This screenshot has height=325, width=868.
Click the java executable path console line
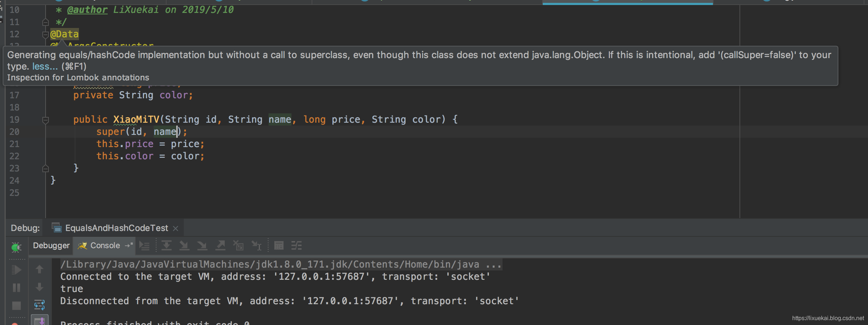tap(281, 264)
